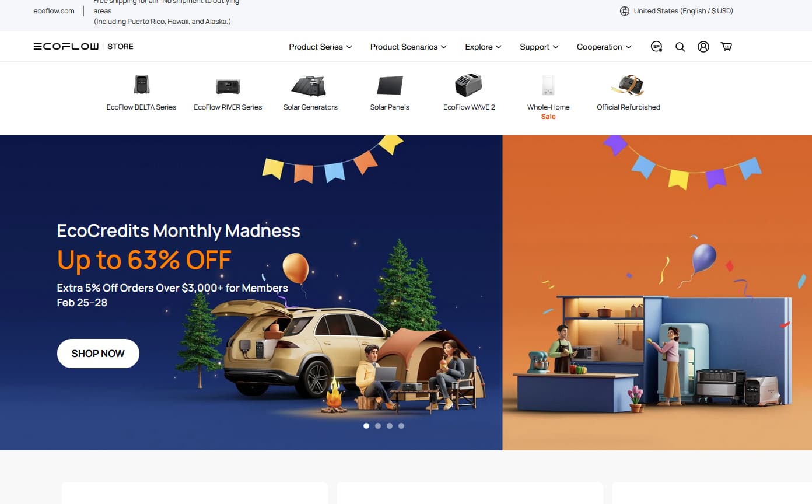The width and height of the screenshot is (812, 504).
Task: Open the EcoFlow WAVE 2 text link
Action: [469, 107]
